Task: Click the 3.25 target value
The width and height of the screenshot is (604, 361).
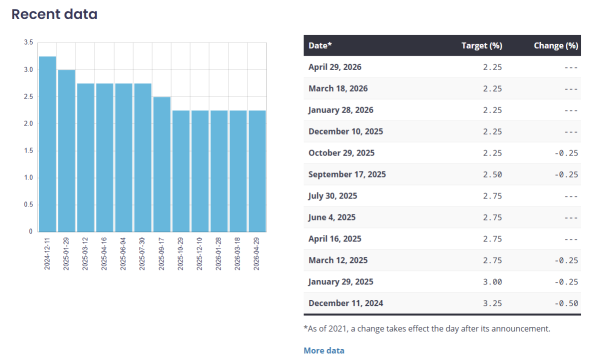Action: [x=492, y=303]
